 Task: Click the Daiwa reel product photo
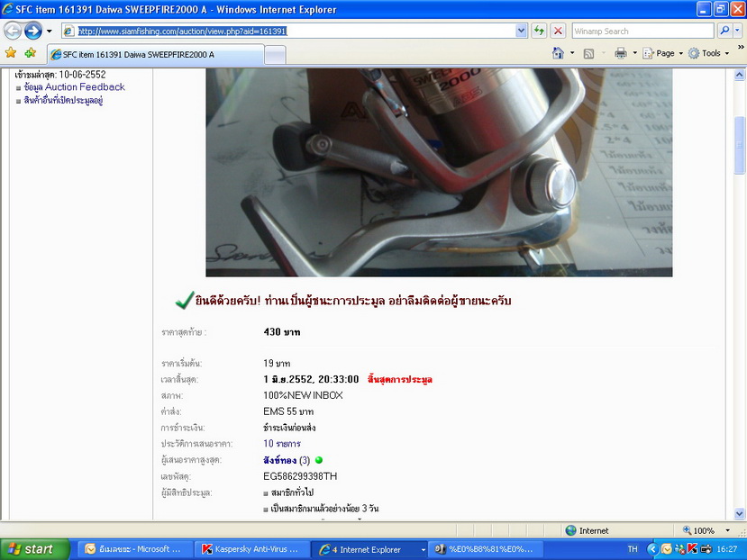tap(439, 172)
